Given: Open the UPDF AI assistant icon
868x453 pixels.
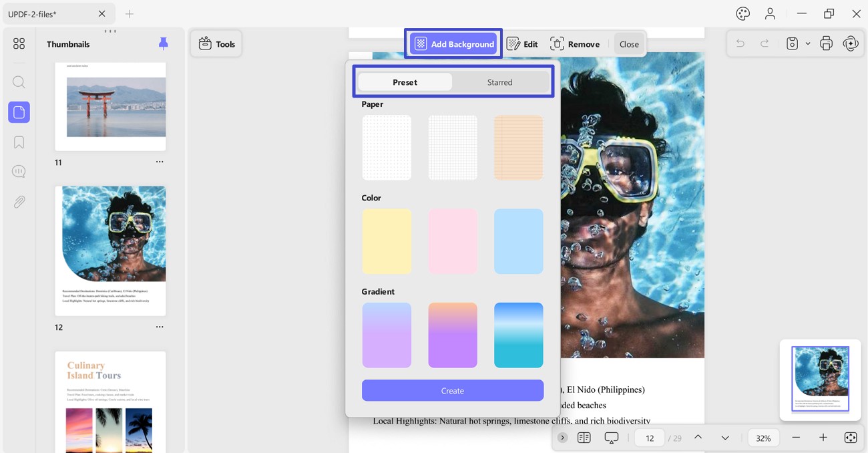Looking at the screenshot, I should pos(851,43).
